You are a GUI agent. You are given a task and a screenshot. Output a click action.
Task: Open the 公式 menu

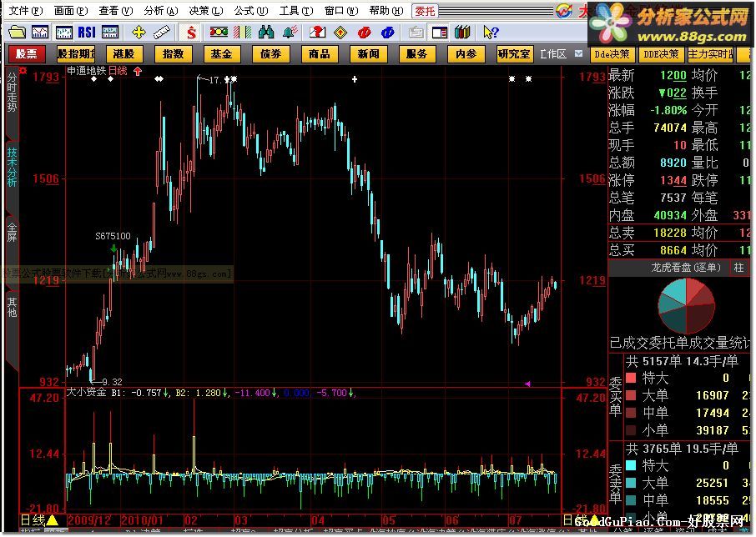250,11
